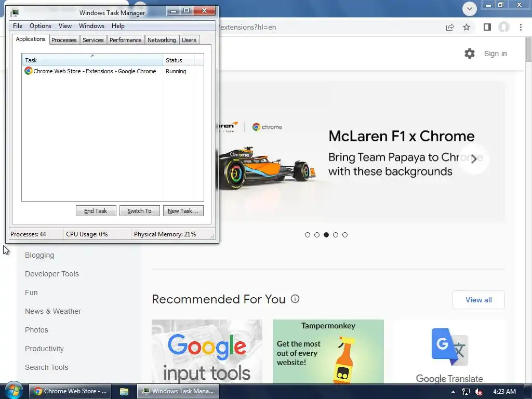This screenshot has height=399, width=532.
Task: Open Web Store settings gear
Action: (470, 54)
